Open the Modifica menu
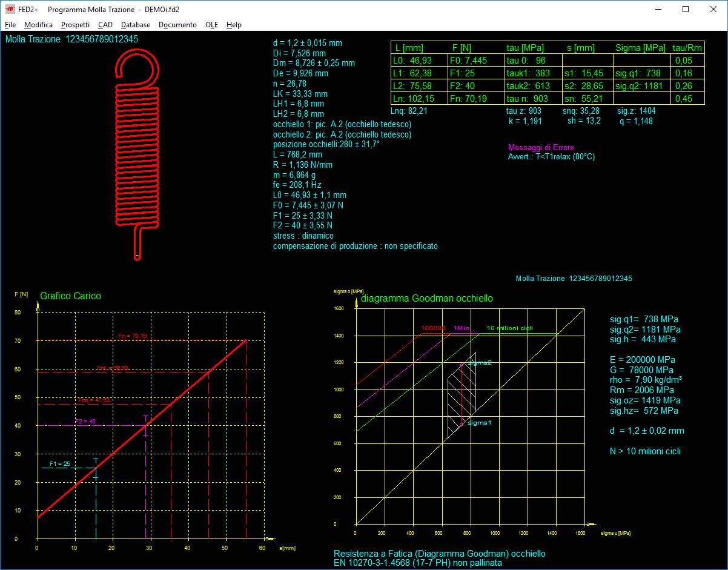 (38, 25)
